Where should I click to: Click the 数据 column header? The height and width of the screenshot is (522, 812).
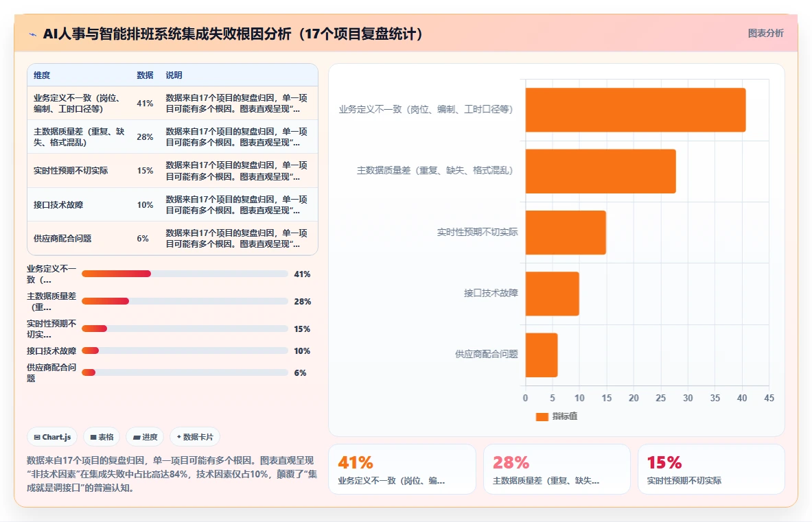[145, 75]
